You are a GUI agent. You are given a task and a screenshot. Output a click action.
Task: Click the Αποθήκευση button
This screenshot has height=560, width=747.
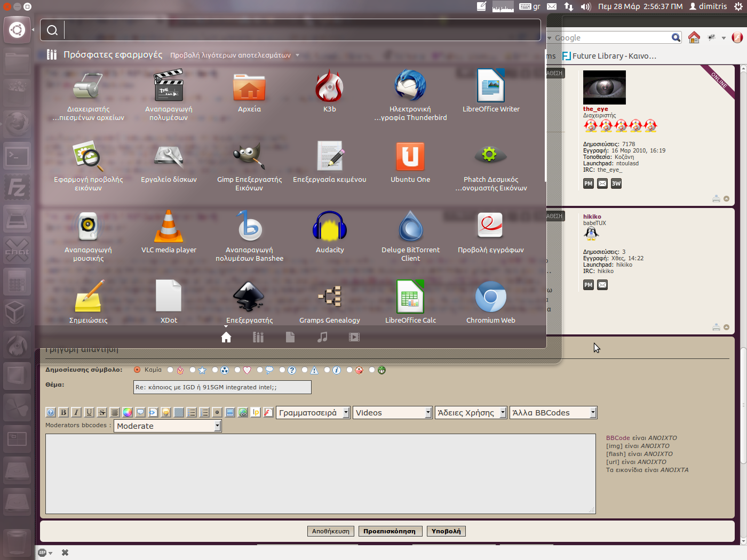point(331,531)
